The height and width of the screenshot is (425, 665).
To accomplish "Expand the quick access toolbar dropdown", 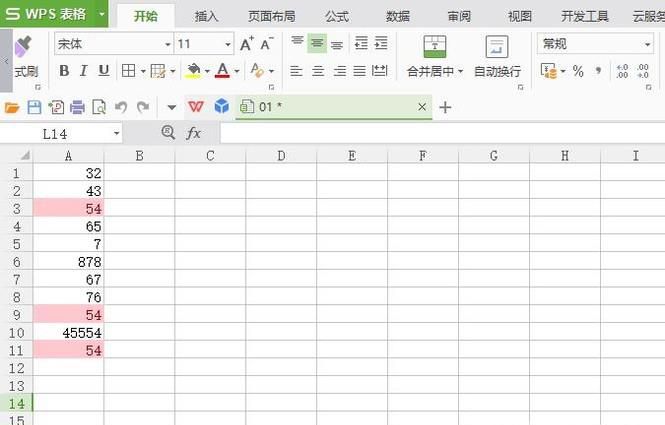I will click(172, 107).
